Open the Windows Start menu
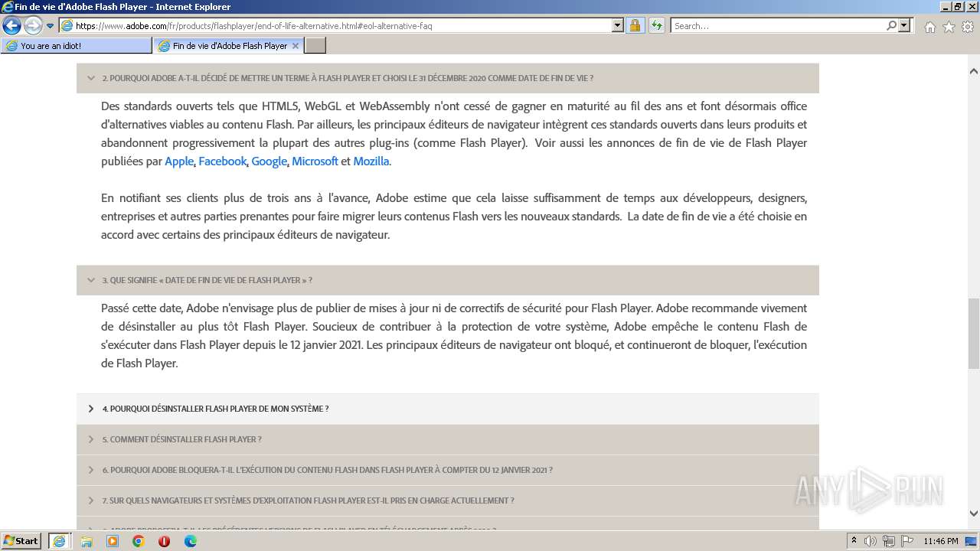Screen dimensions: 980x551 pos(21,541)
